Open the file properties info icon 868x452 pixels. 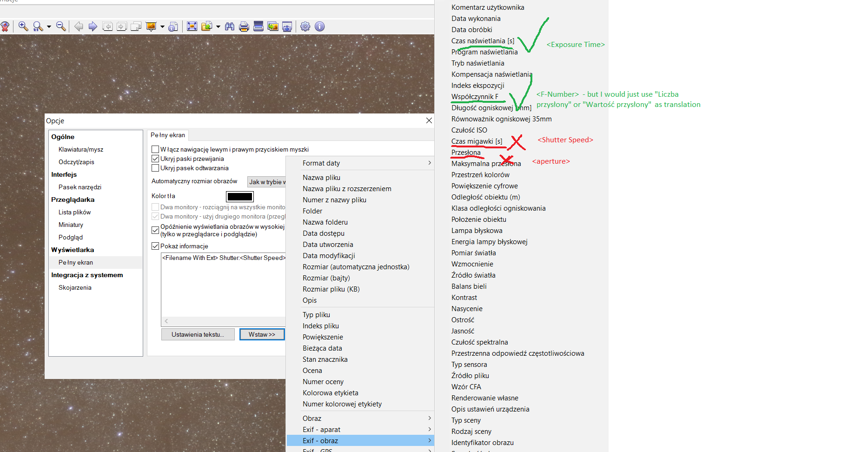tap(173, 27)
